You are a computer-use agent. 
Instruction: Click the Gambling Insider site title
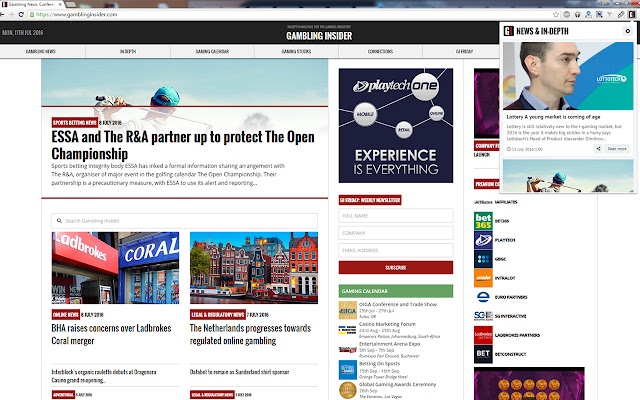point(319,36)
